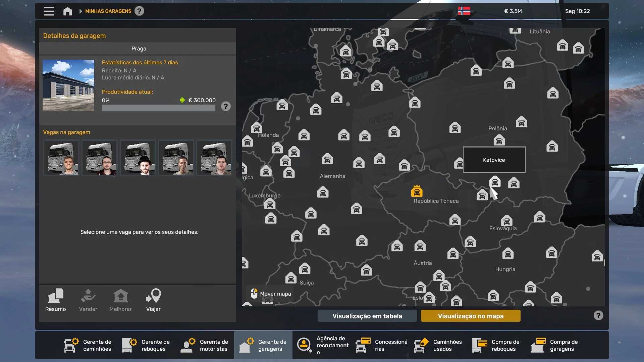The height and width of the screenshot is (362, 644).
Task: Select Visualização no mapa view
Action: click(x=470, y=316)
